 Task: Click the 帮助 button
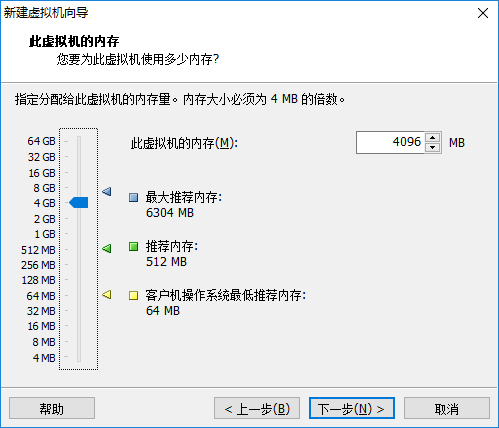[x=52, y=408]
